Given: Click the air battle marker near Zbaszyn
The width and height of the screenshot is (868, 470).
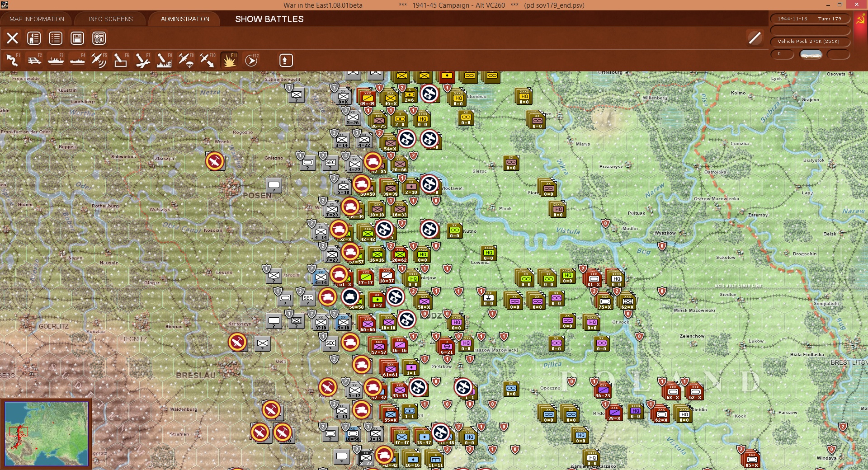Looking at the screenshot, I should coord(215,161).
